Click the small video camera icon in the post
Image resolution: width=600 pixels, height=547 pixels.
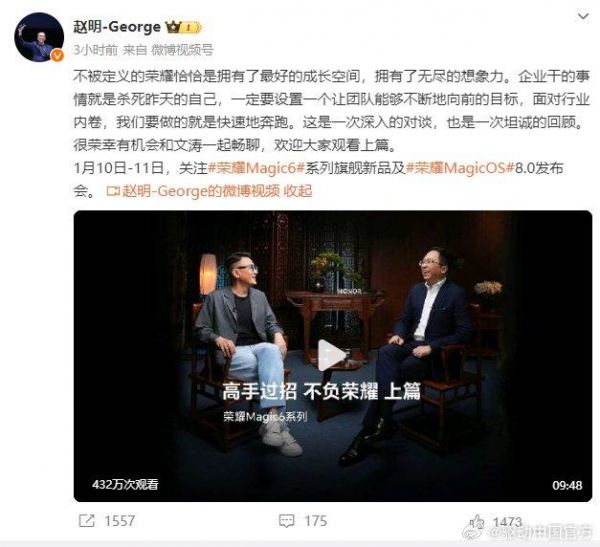pyautogui.click(x=113, y=191)
